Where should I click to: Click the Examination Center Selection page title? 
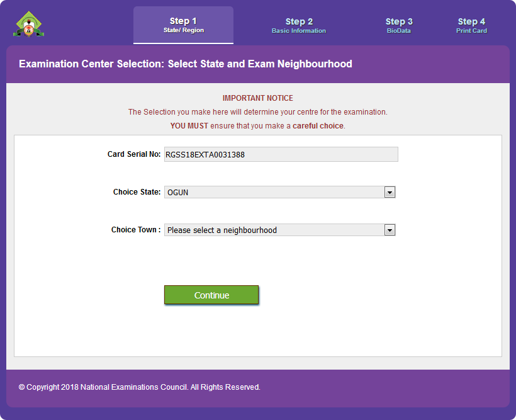tap(186, 64)
